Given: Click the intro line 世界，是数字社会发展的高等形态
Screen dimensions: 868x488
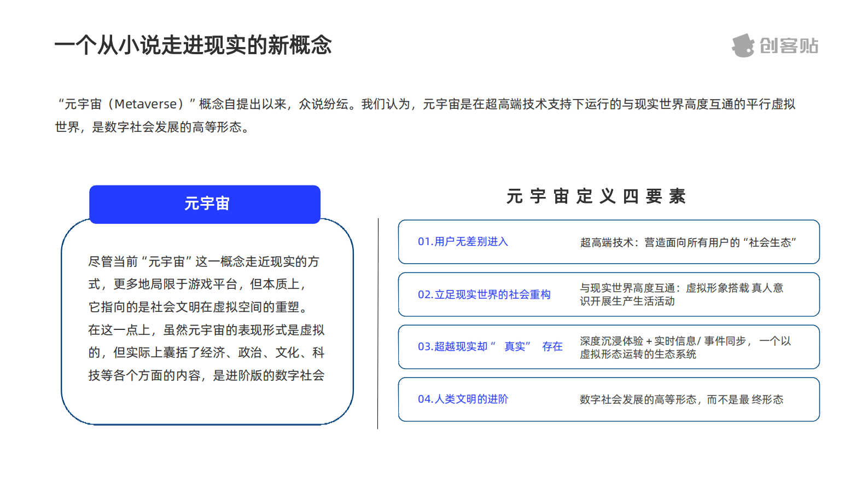Looking at the screenshot, I should pyautogui.click(x=152, y=127).
